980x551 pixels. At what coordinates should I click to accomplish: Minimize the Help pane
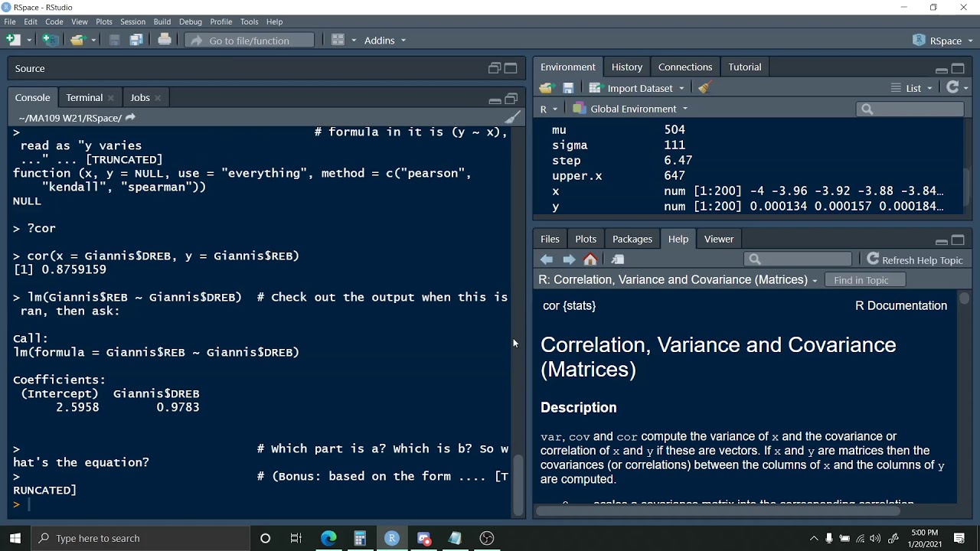(942, 241)
